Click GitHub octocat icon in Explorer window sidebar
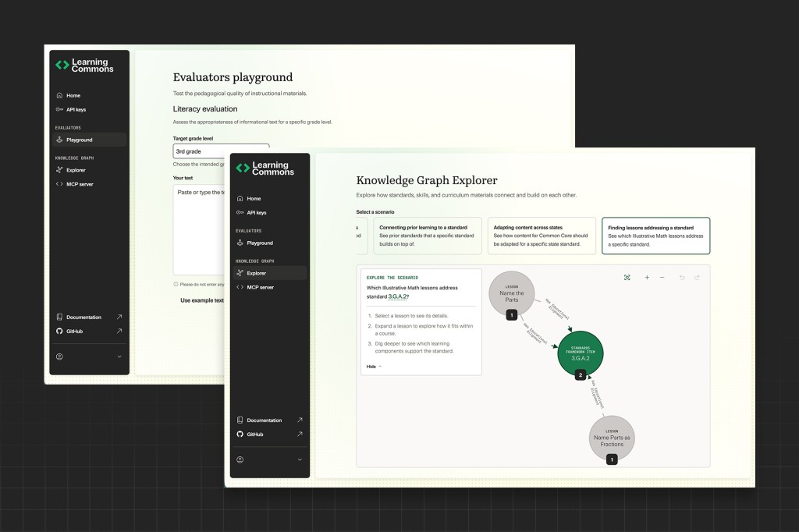The width and height of the screenshot is (799, 532). (240, 434)
